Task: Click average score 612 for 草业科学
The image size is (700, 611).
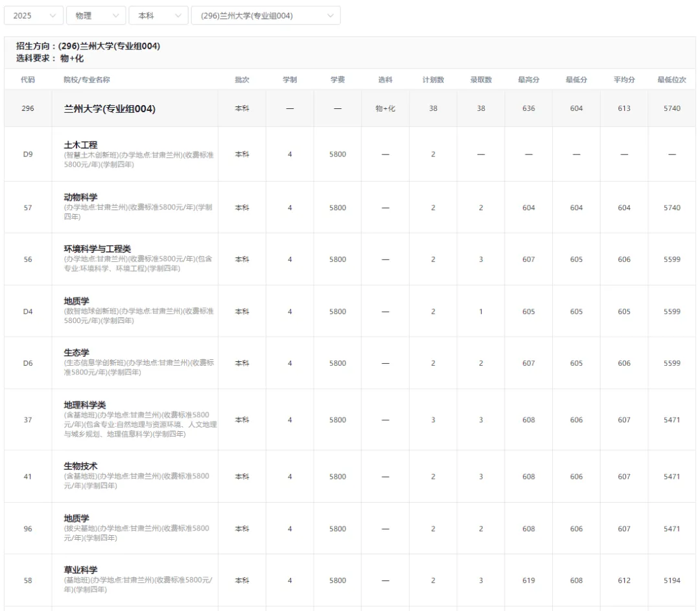Action: point(624,580)
